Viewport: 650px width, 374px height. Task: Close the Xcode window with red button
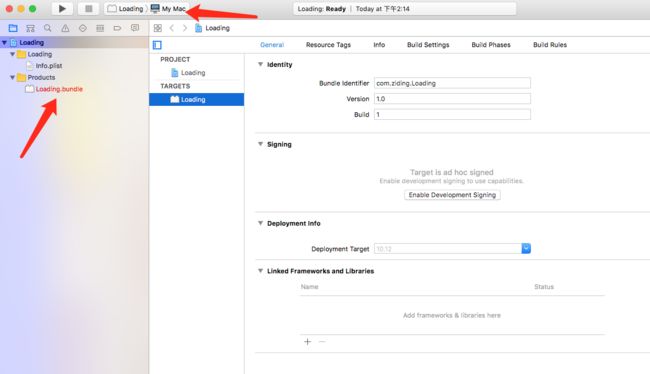tap(9, 8)
